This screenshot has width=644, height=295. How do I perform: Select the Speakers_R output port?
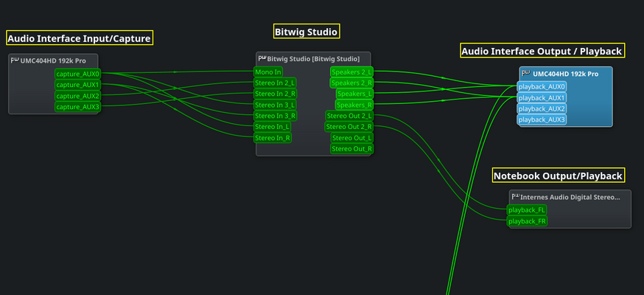(354, 105)
